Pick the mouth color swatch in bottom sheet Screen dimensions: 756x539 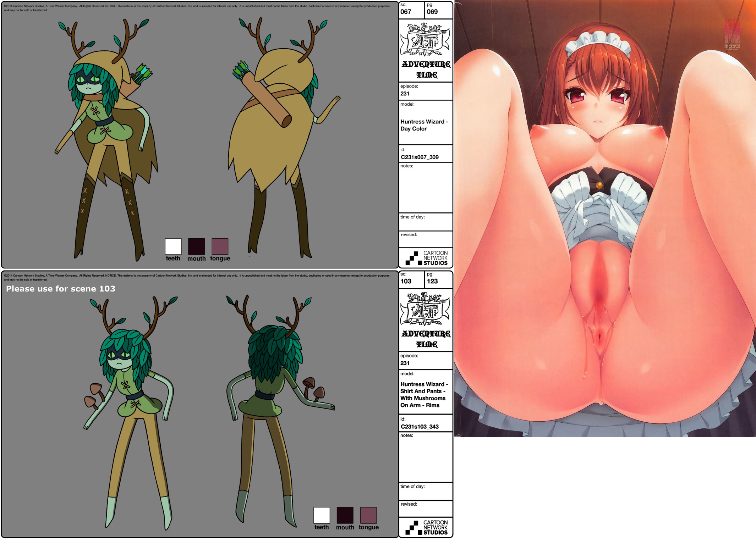tap(345, 515)
